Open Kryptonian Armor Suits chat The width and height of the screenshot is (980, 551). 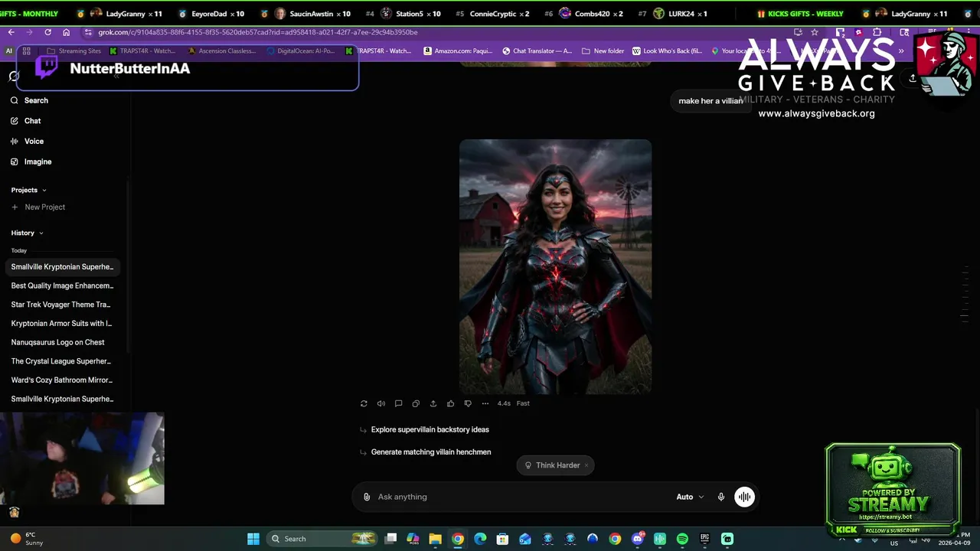click(x=62, y=324)
